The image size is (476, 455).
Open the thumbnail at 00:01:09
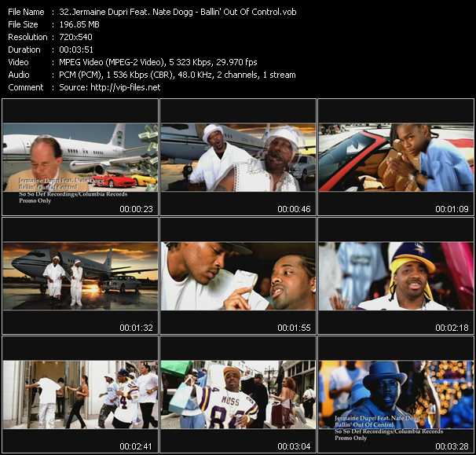coord(396,157)
